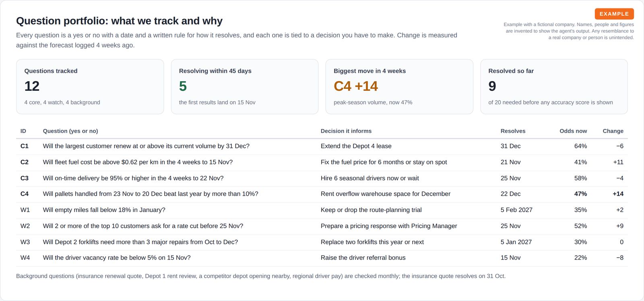This screenshot has width=644, height=301.
Task: Click the orange EXAMPLE badge
Action: tap(614, 14)
